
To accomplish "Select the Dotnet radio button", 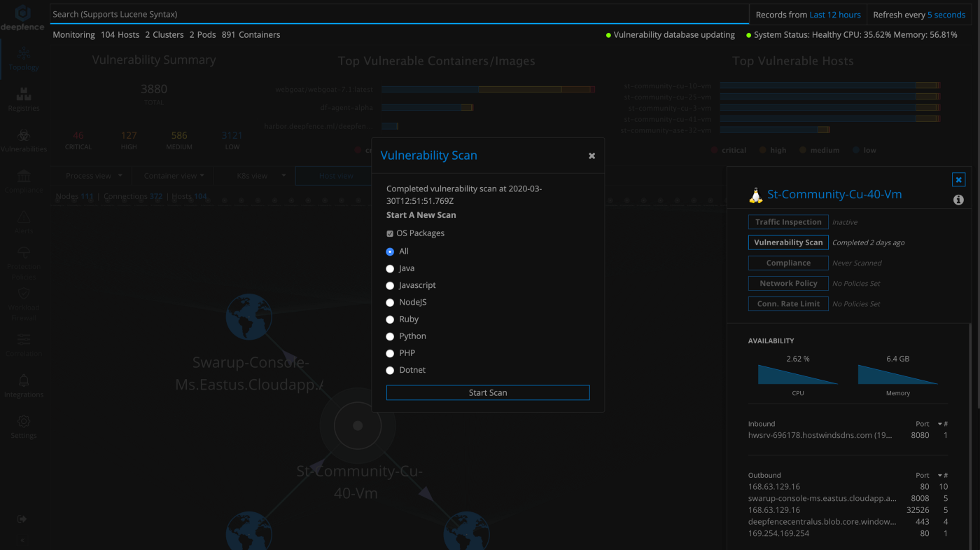I will pos(390,371).
